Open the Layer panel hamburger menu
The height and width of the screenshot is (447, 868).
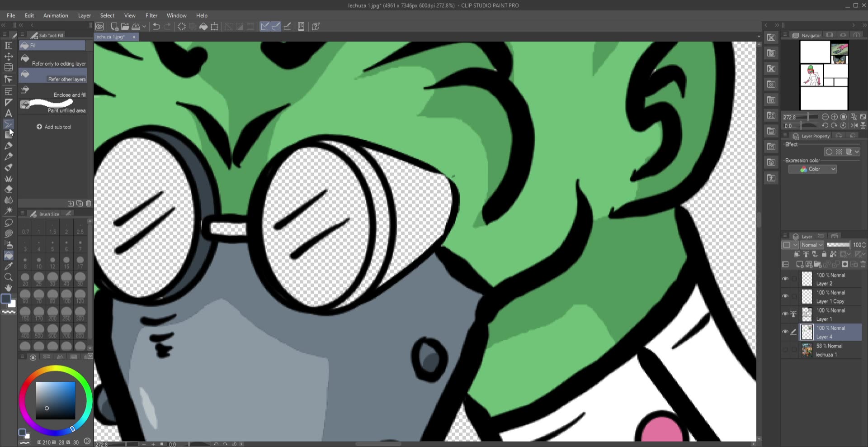(x=785, y=236)
